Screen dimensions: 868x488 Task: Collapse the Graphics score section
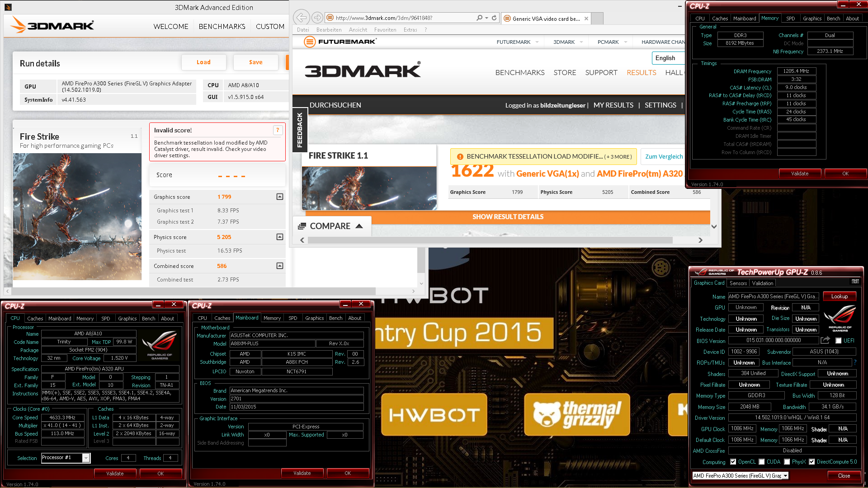pyautogui.click(x=280, y=197)
